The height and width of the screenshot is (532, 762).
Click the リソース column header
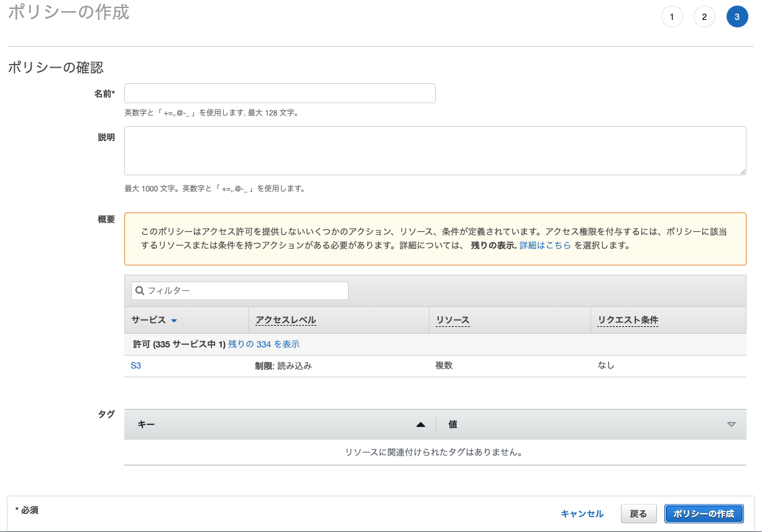pyautogui.click(x=452, y=320)
